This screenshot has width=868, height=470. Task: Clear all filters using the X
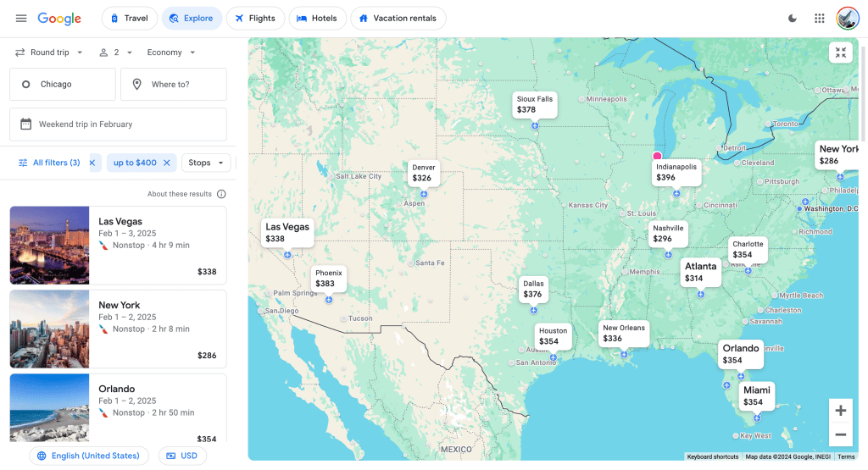pyautogui.click(x=92, y=163)
